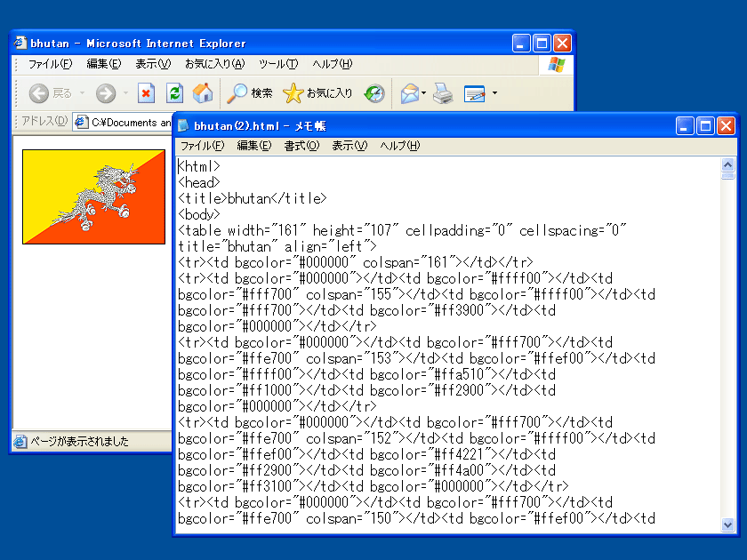Open IE 編集(E) menu
The image size is (747, 560).
[x=104, y=64]
